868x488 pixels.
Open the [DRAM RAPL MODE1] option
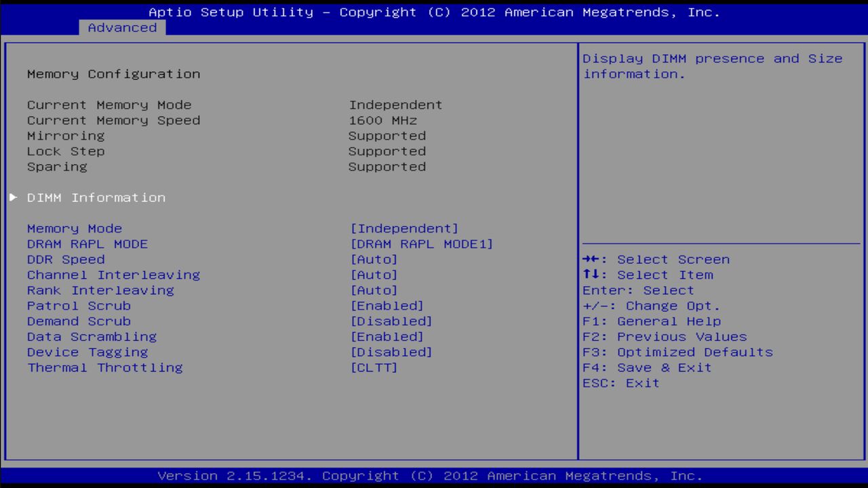[x=422, y=244]
